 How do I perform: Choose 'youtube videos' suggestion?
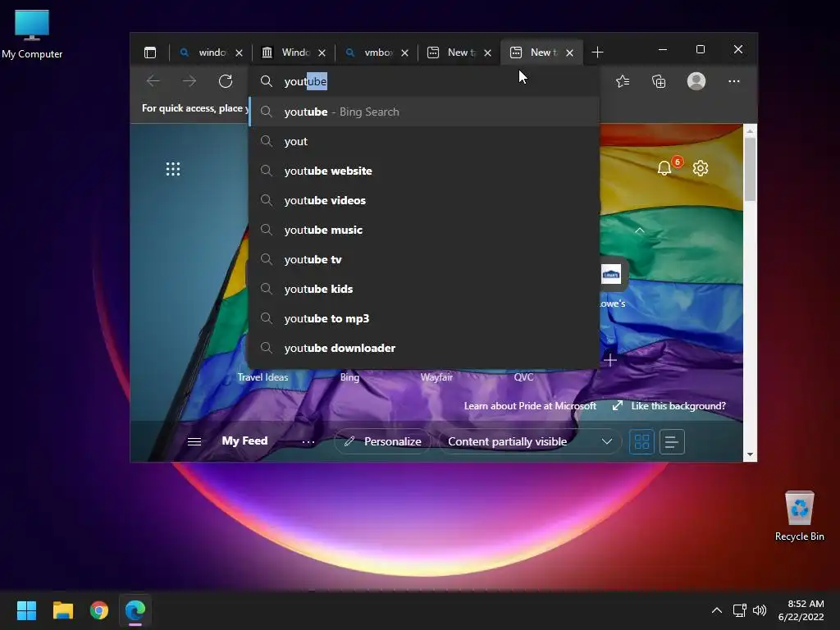coord(424,200)
